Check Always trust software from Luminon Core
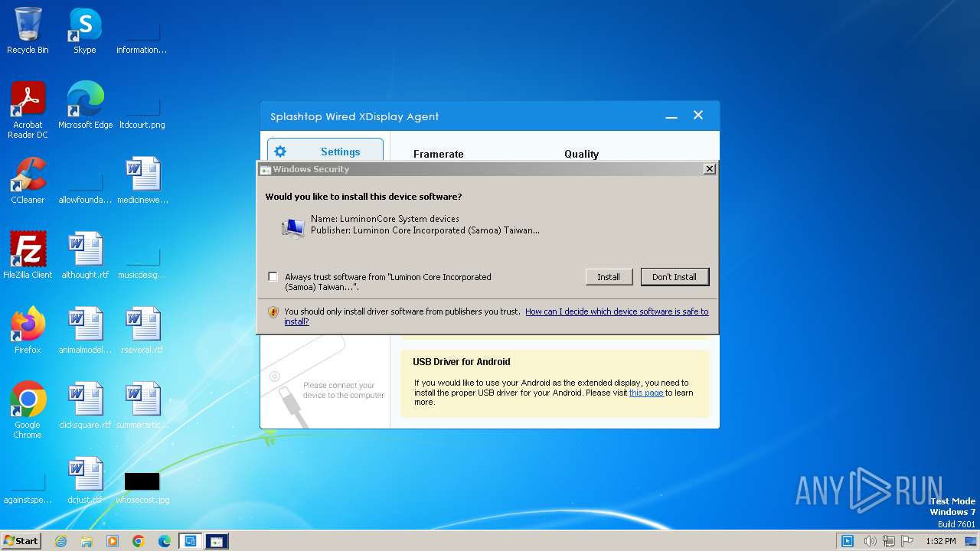980x551 pixels. 273,277
